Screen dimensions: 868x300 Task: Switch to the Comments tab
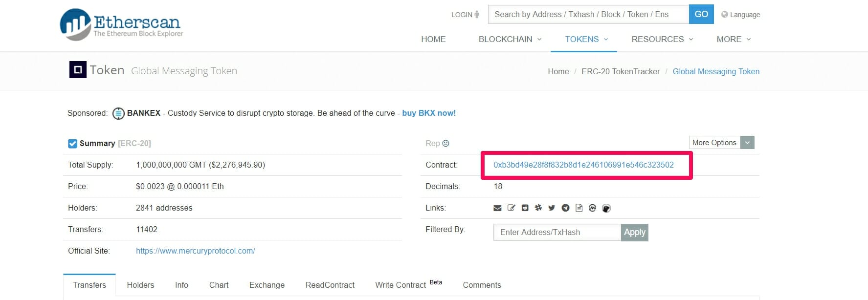[x=482, y=285]
